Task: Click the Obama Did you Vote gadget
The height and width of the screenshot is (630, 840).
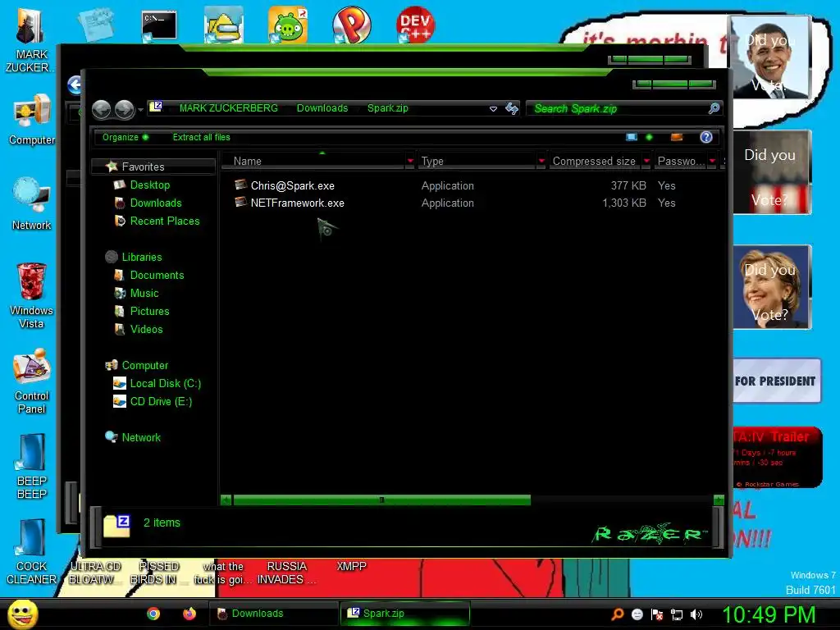Action: pyautogui.click(x=769, y=57)
